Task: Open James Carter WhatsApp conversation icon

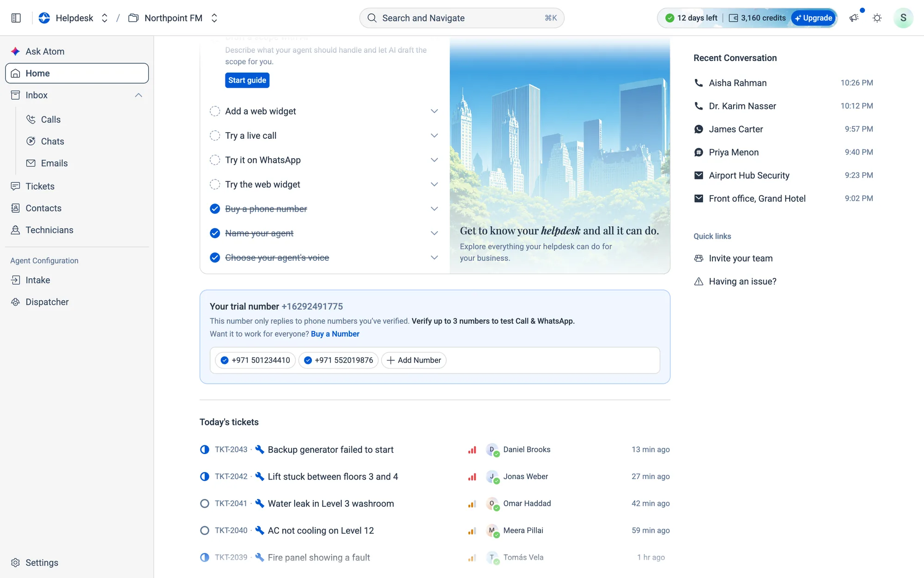Action: tap(699, 129)
